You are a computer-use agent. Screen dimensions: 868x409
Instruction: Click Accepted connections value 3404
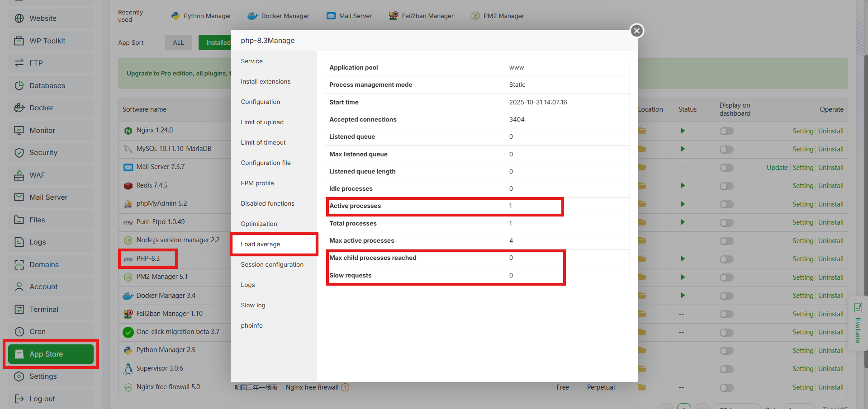coord(517,119)
